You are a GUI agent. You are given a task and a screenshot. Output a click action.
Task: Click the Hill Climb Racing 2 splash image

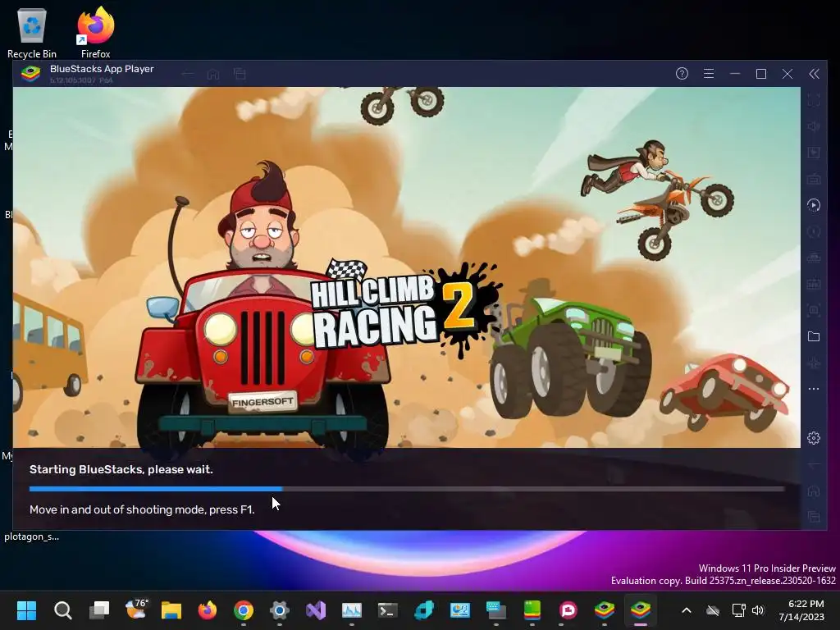(x=407, y=267)
